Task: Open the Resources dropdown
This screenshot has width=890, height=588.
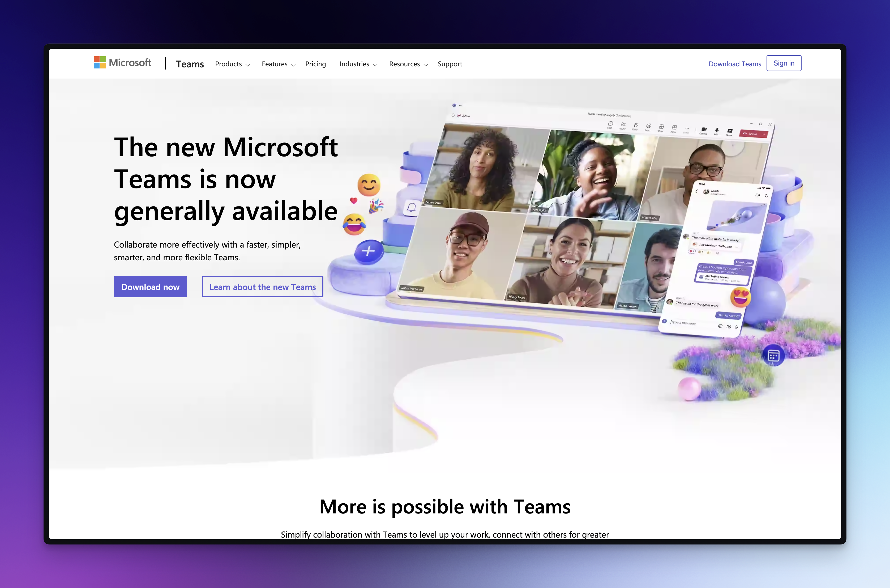Action: coord(408,64)
